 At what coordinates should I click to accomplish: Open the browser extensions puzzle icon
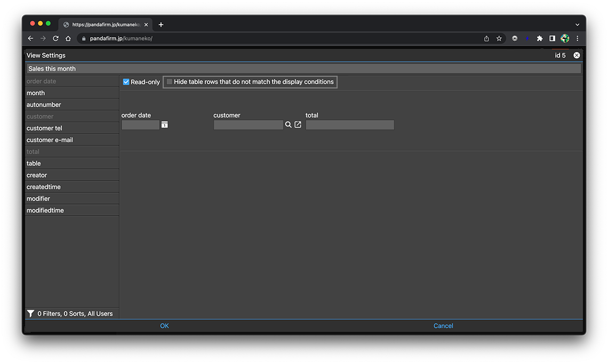(540, 38)
